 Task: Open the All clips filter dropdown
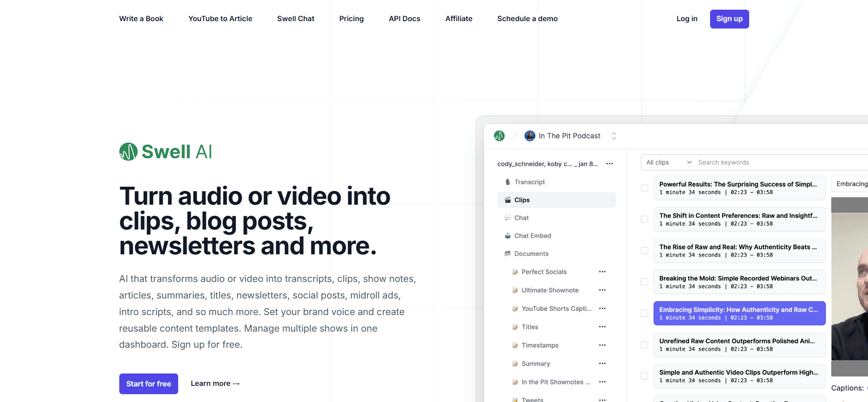pos(669,162)
